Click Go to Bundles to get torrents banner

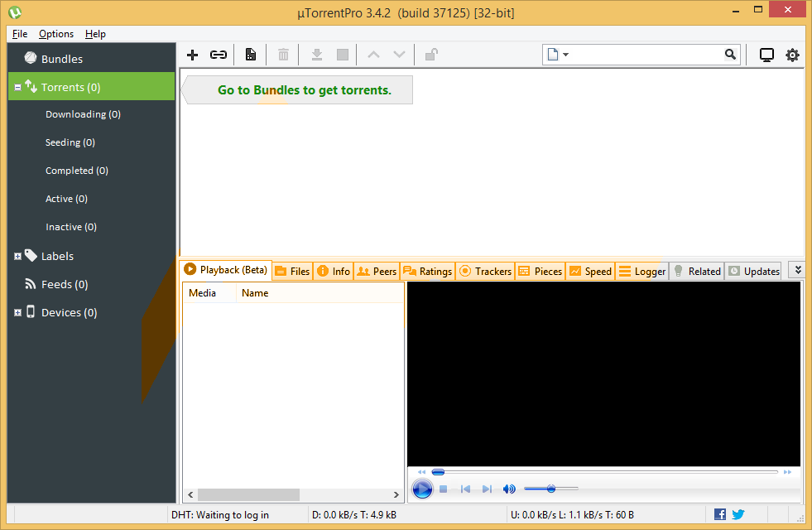[298, 89]
